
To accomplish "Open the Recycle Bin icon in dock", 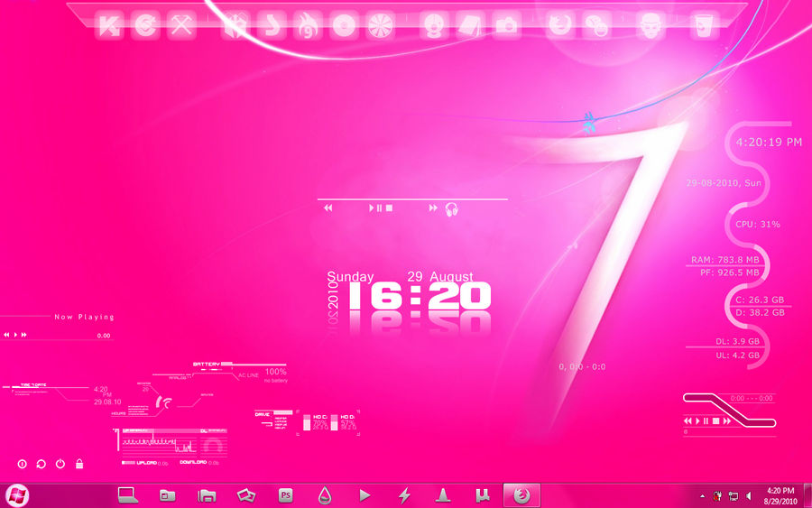I will [703, 25].
